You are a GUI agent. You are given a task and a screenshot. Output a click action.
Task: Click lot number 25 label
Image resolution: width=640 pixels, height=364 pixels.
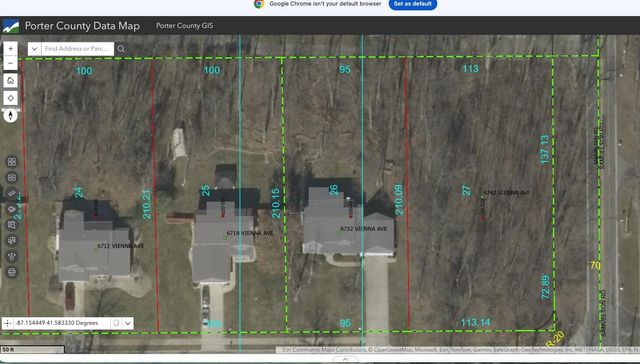[206, 191]
